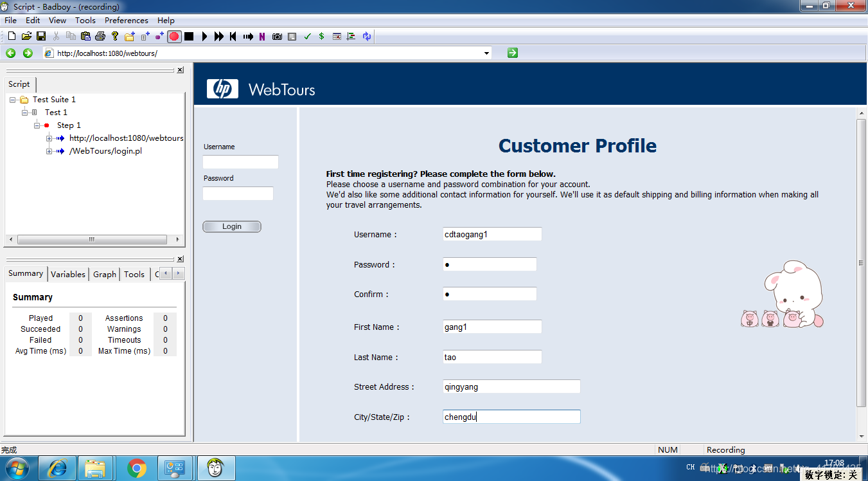
Task: Click the sidebar Password field
Action: pyautogui.click(x=238, y=194)
